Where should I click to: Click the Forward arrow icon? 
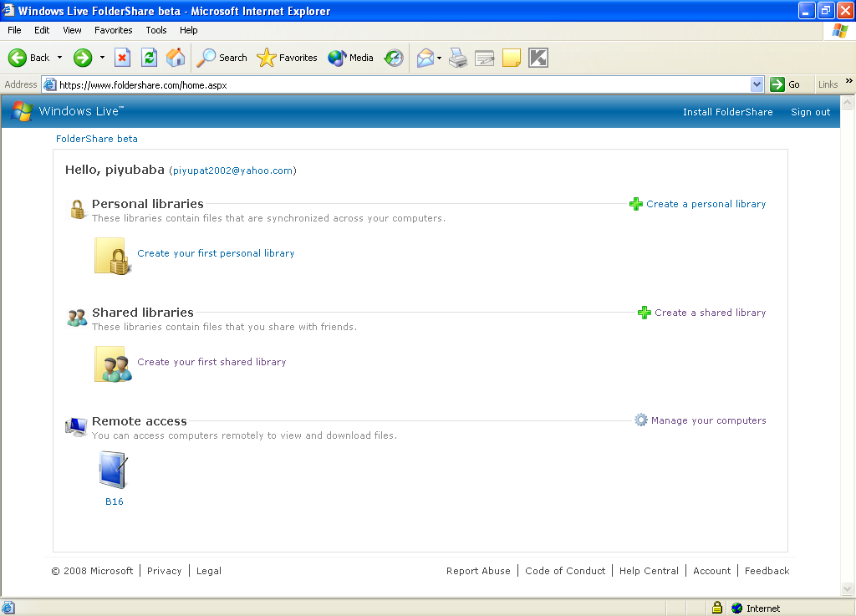tap(83, 58)
